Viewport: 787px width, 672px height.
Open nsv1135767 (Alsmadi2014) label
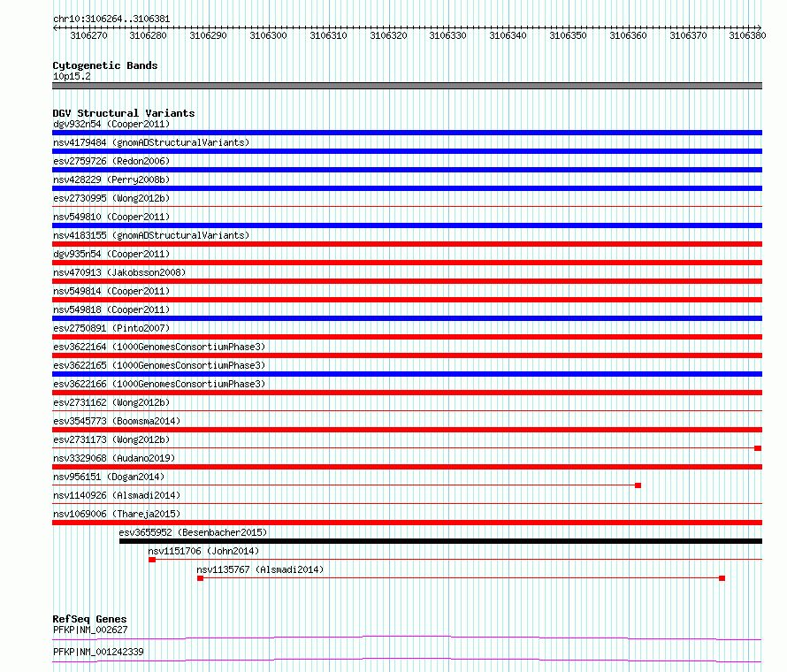(260, 569)
